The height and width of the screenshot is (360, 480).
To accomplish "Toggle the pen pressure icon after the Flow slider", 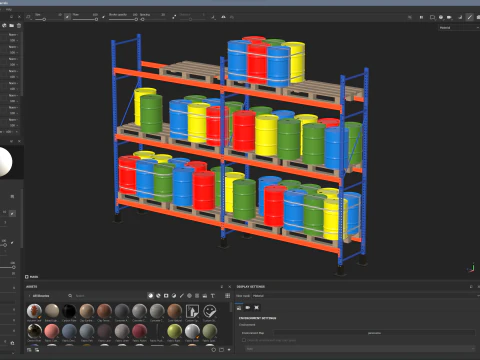I will click(x=103, y=17).
